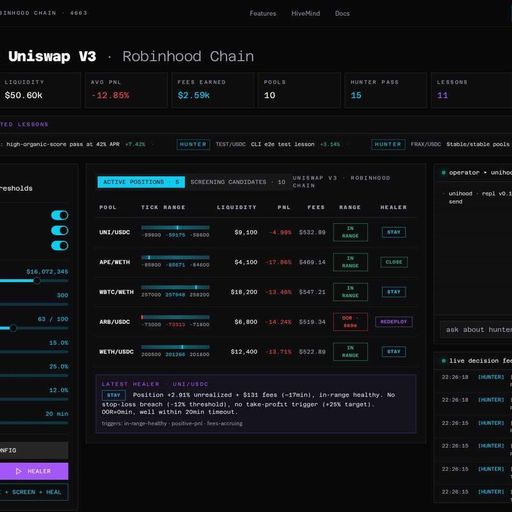
Task: Click CLOSE healer action for APE/WETH
Action: (394, 262)
